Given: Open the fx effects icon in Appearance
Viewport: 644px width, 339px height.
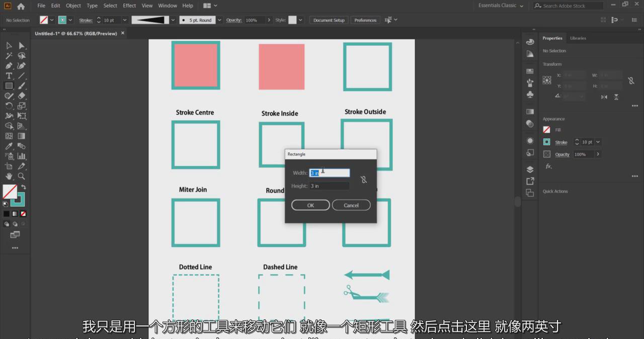Looking at the screenshot, I should (548, 166).
